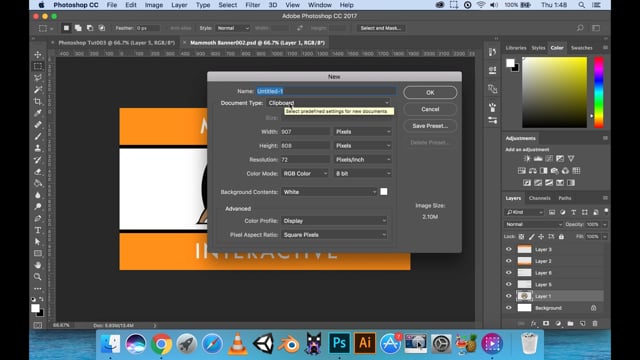
Task: Hide Background layer visibility eye
Action: 509,308
